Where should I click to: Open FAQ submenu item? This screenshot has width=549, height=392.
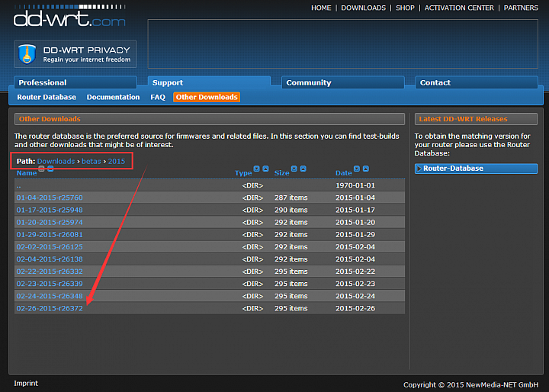pyautogui.click(x=158, y=97)
